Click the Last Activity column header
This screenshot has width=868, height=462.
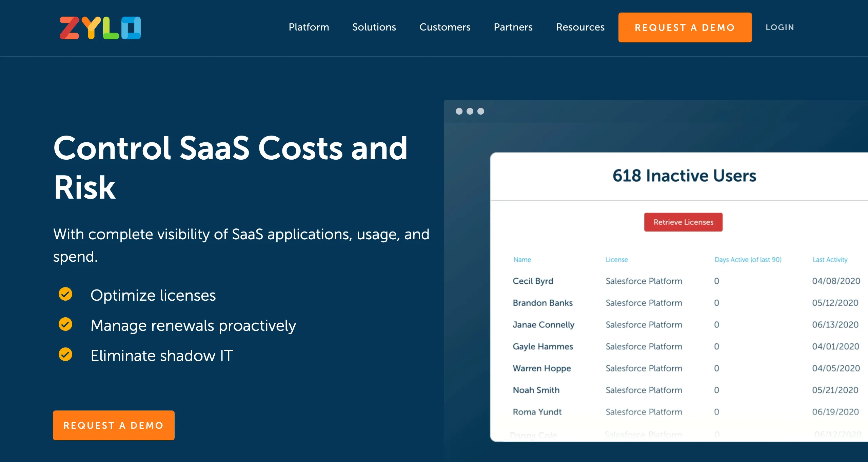pyautogui.click(x=830, y=260)
